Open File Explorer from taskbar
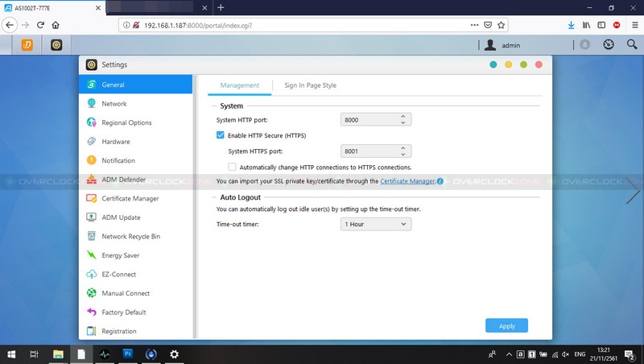644x364 pixels. [x=58, y=354]
